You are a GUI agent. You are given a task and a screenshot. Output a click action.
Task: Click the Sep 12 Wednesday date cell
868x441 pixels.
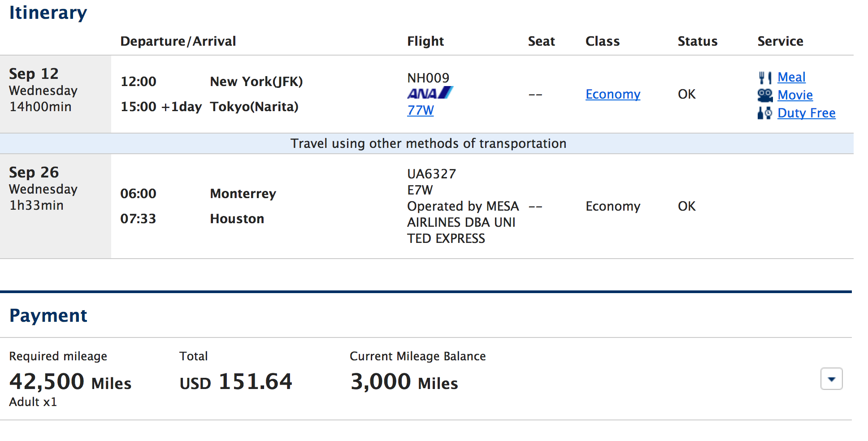click(x=56, y=94)
